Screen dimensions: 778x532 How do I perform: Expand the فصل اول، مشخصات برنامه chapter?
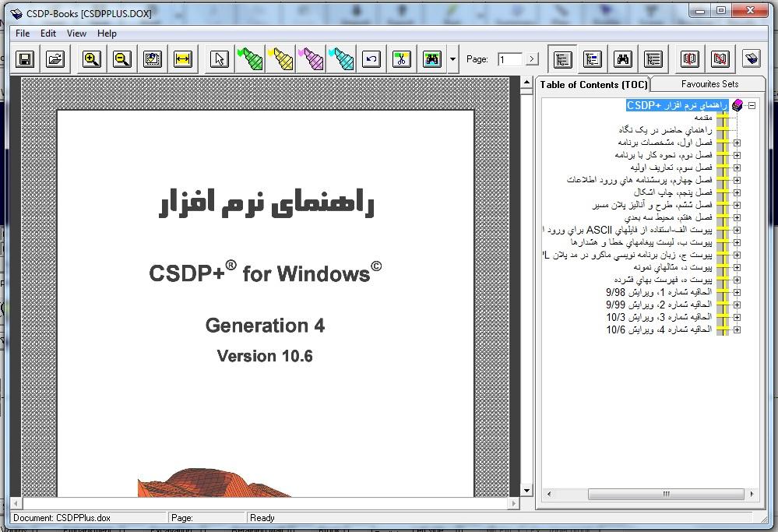[738, 143]
